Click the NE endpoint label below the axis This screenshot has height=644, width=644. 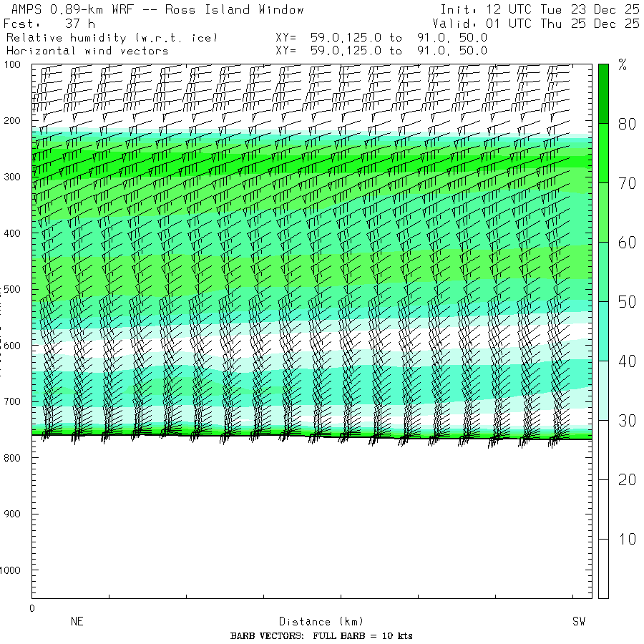click(x=77, y=622)
